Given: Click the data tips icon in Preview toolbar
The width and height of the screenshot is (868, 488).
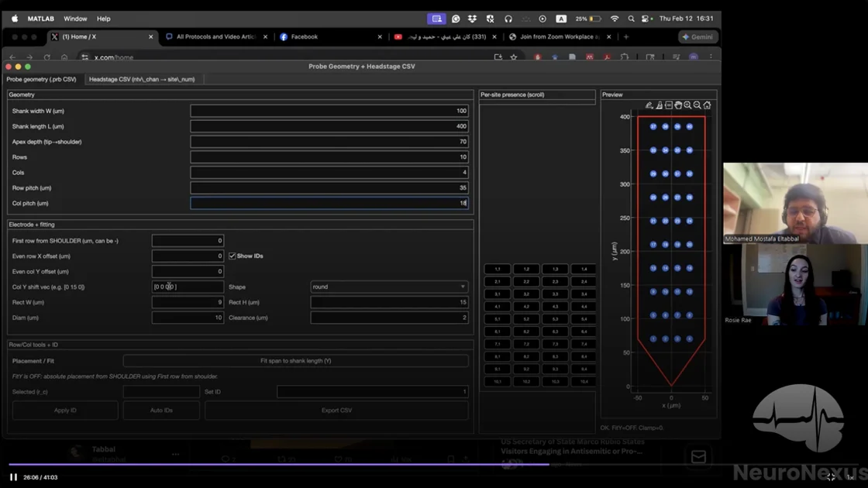Looking at the screenshot, I should pyautogui.click(x=668, y=105).
